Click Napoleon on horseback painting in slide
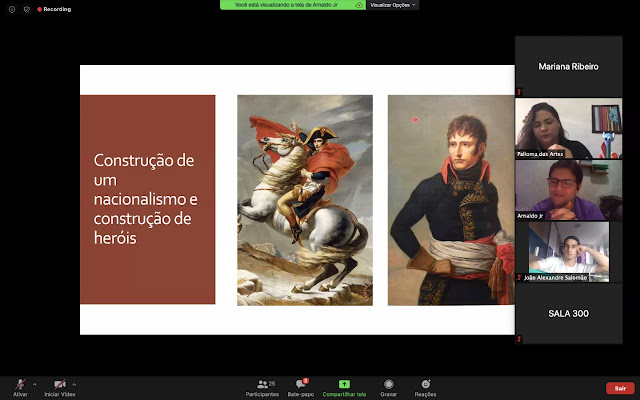The height and width of the screenshot is (400, 640). (x=305, y=200)
